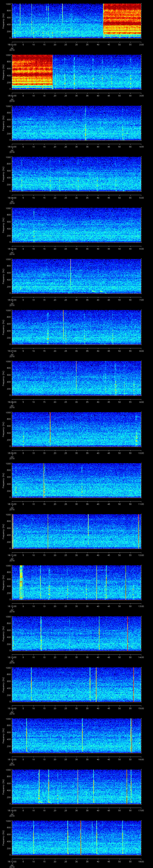Image resolution: width=153 pixels, height=868 pixels.
Task: Select the spectrogram panel starting at 18:13:00
Action: 76,633
